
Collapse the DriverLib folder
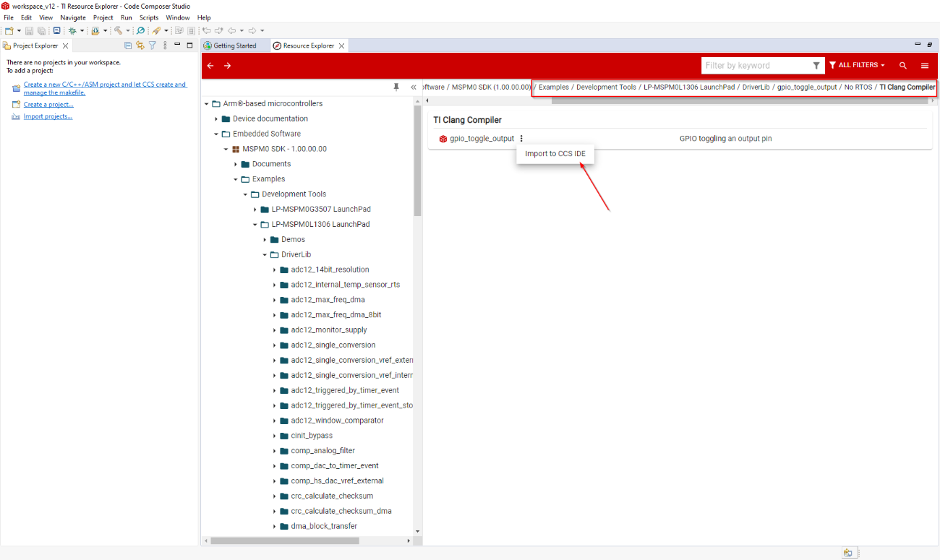pos(265,255)
